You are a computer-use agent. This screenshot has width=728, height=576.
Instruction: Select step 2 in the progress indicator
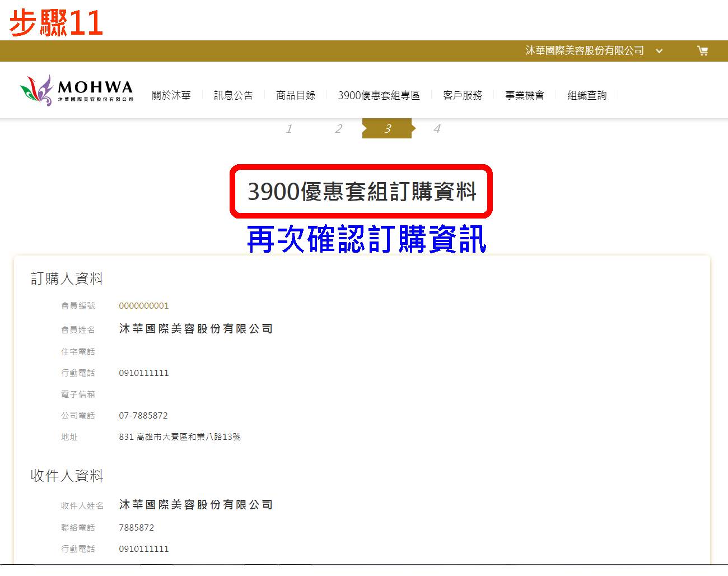point(338,129)
